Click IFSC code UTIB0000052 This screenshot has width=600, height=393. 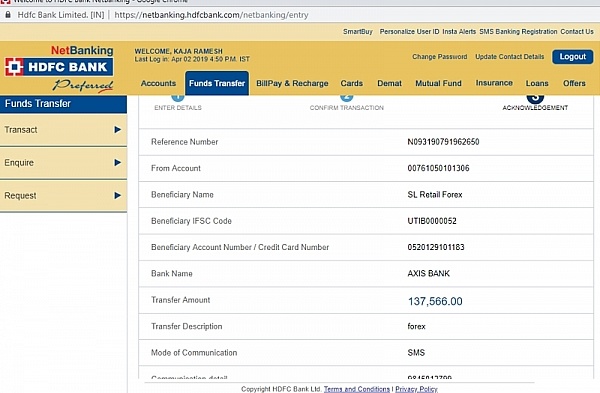[432, 221]
